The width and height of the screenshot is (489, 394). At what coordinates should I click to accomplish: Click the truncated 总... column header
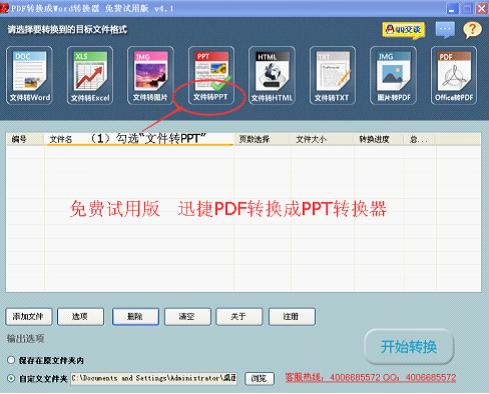[419, 139]
